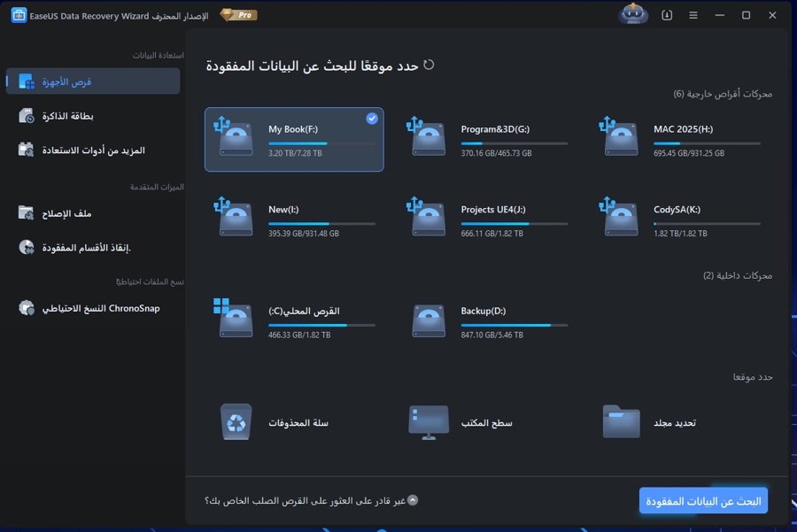797x532 pixels.
Task: Click the select folder icon
Action: coord(621,421)
